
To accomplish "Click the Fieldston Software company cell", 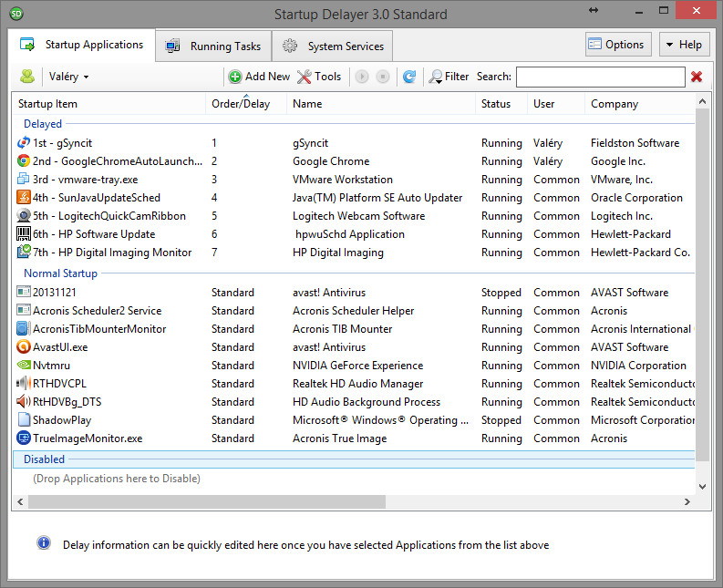I will tap(635, 143).
